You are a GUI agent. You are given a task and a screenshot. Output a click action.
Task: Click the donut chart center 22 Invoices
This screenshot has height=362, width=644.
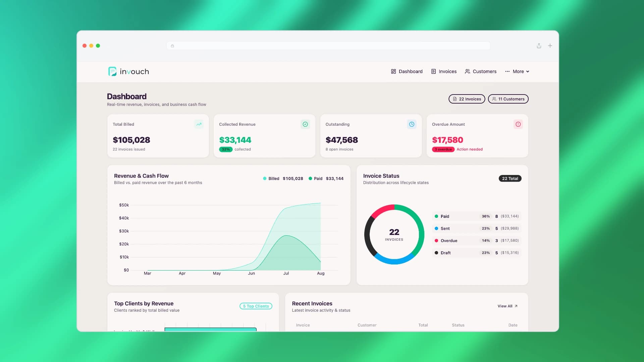[394, 235]
